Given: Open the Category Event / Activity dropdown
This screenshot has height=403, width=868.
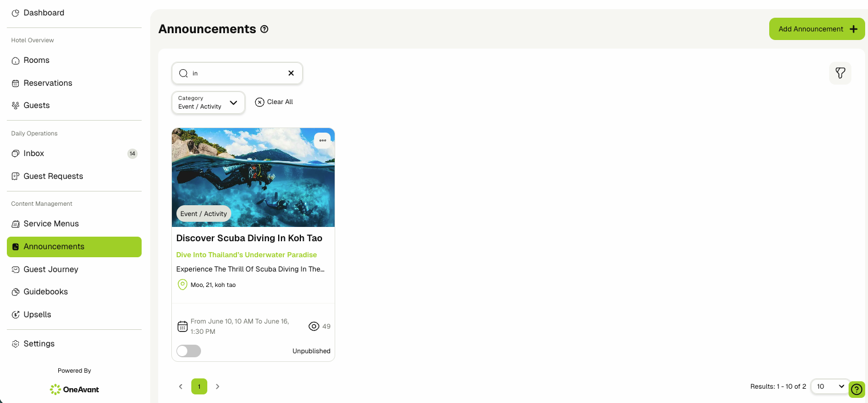Looking at the screenshot, I should click(208, 102).
